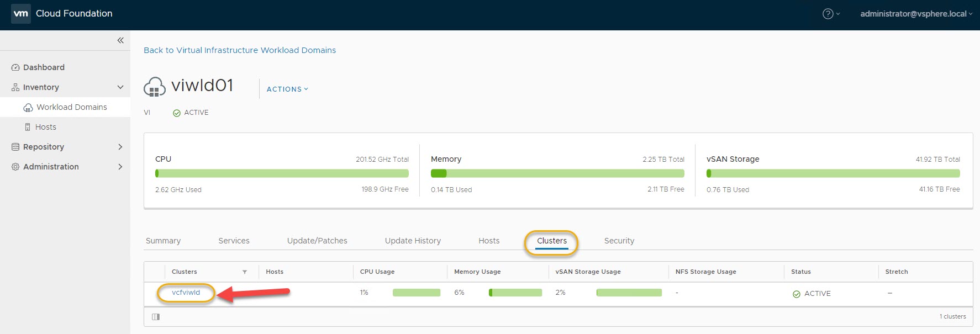Screen dimensions: 980x334
Task: Open the vcfviwld cluster link
Action: (186, 293)
